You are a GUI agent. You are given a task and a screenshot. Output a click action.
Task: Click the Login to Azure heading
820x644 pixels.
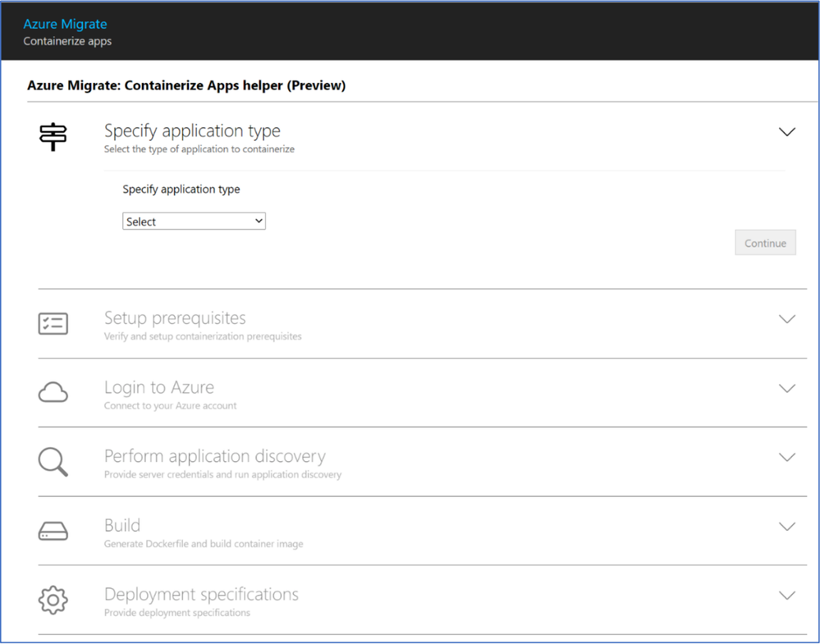click(159, 387)
